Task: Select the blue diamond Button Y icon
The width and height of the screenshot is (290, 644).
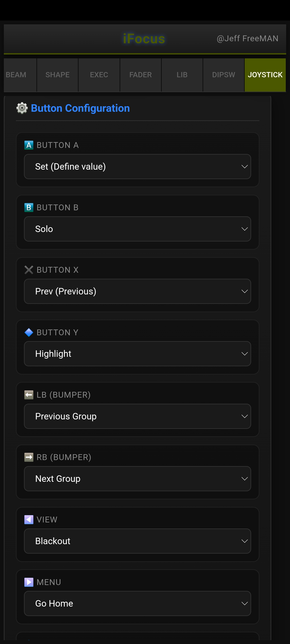Action: pos(29,332)
